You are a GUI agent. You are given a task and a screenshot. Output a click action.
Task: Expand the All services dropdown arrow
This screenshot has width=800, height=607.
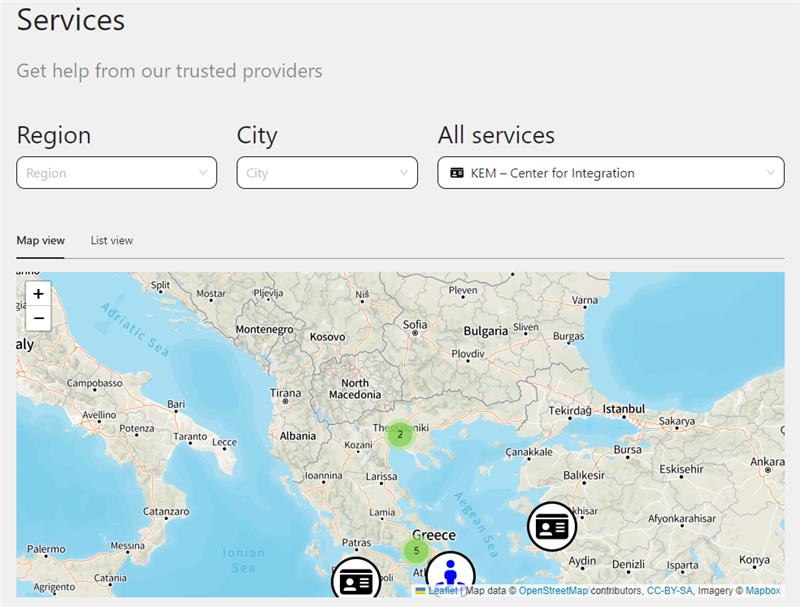tap(771, 173)
